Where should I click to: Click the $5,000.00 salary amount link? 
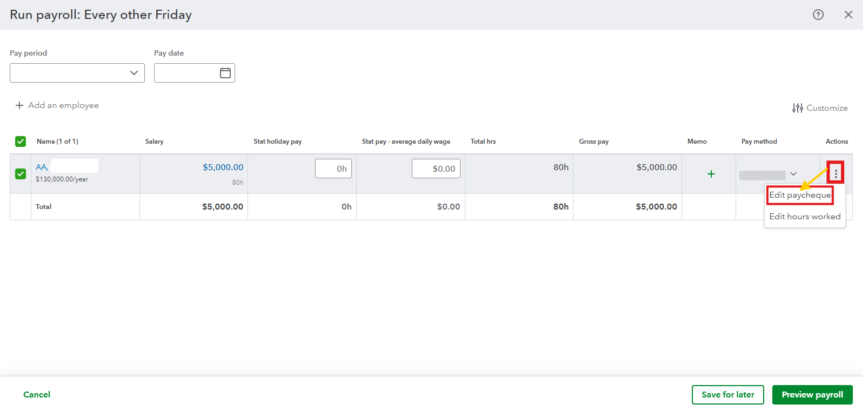[x=223, y=167]
